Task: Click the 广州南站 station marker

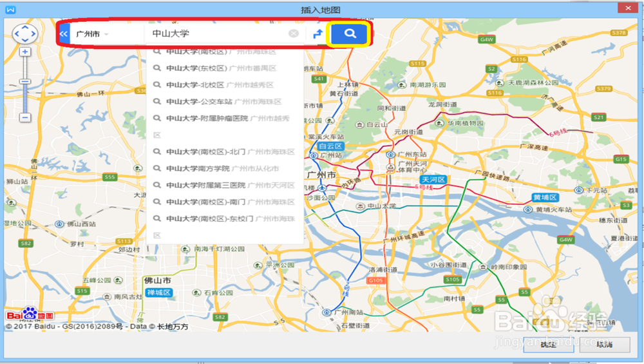Action: tap(327, 312)
